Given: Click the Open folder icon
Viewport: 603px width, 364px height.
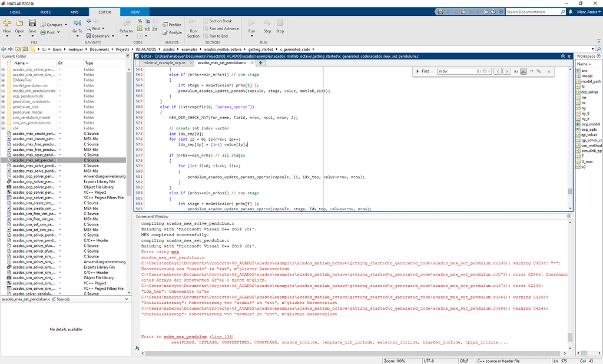Looking at the screenshot, I should tap(19, 23).
